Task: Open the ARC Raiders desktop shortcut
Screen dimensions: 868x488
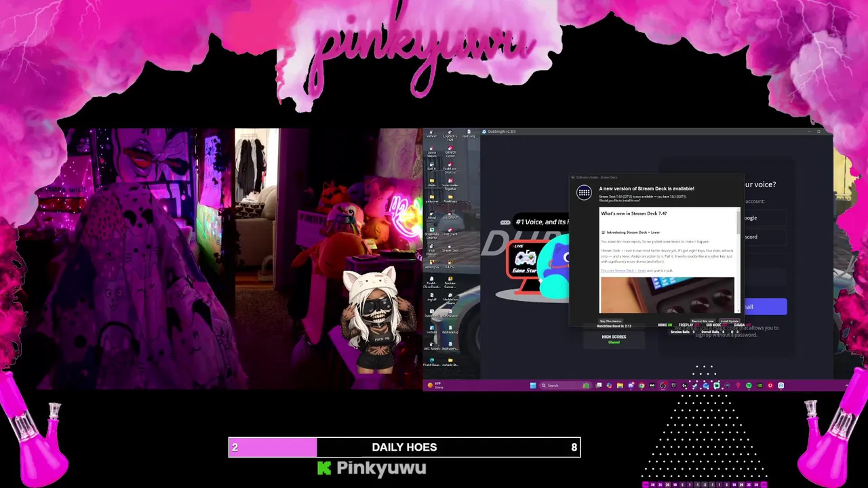Action: click(x=431, y=347)
